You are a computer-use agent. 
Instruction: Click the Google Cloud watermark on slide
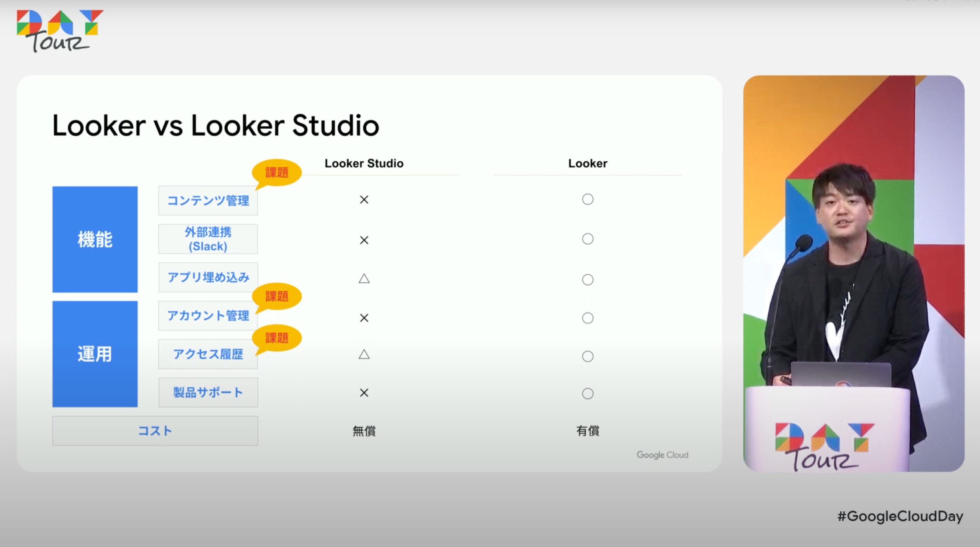point(662,455)
